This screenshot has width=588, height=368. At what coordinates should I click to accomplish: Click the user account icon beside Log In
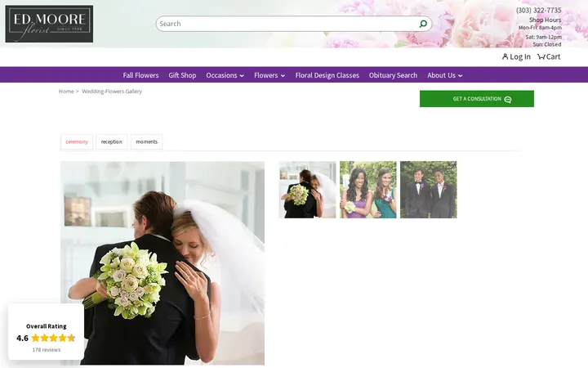click(506, 56)
